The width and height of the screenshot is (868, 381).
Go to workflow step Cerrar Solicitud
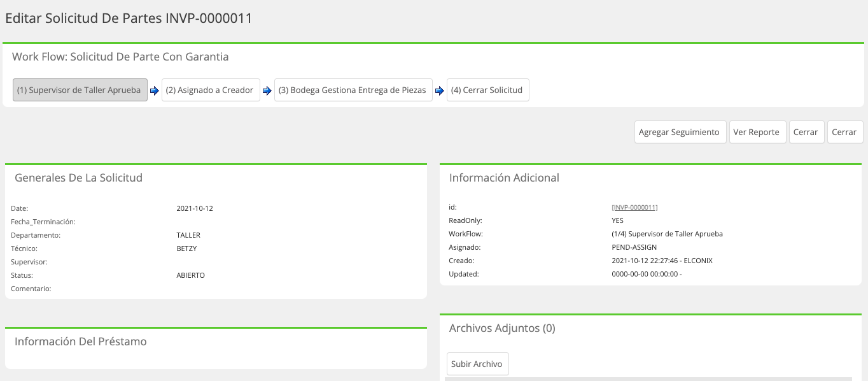487,90
